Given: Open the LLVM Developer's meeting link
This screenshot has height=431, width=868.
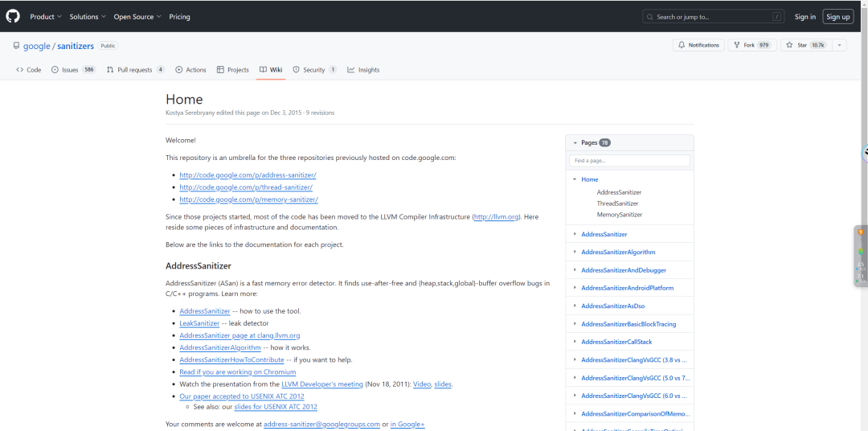Looking at the screenshot, I should [322, 384].
